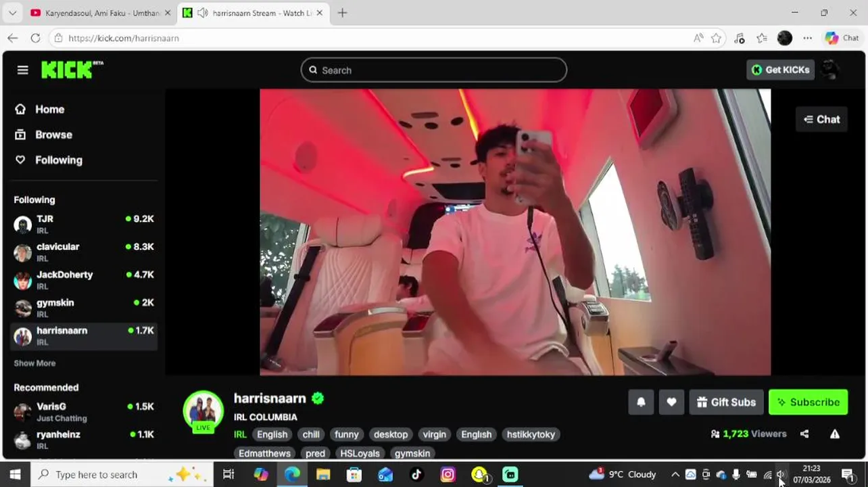The image size is (868, 487).
Task: Open the Edge profile avatar
Action: [x=785, y=38]
